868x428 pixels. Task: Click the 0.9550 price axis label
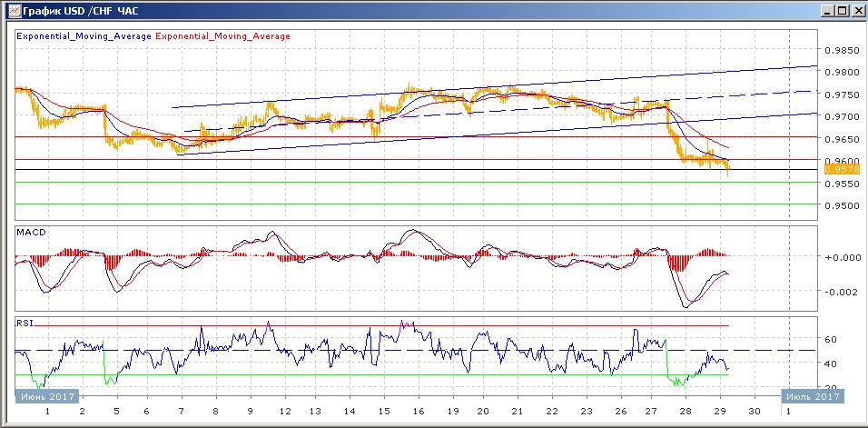841,183
